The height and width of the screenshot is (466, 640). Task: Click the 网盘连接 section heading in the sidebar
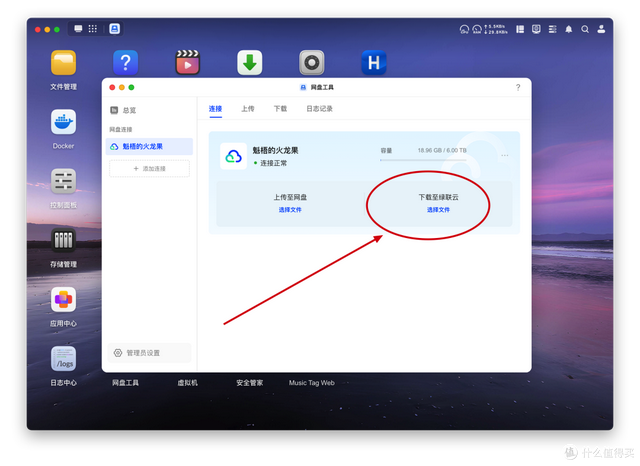click(121, 129)
